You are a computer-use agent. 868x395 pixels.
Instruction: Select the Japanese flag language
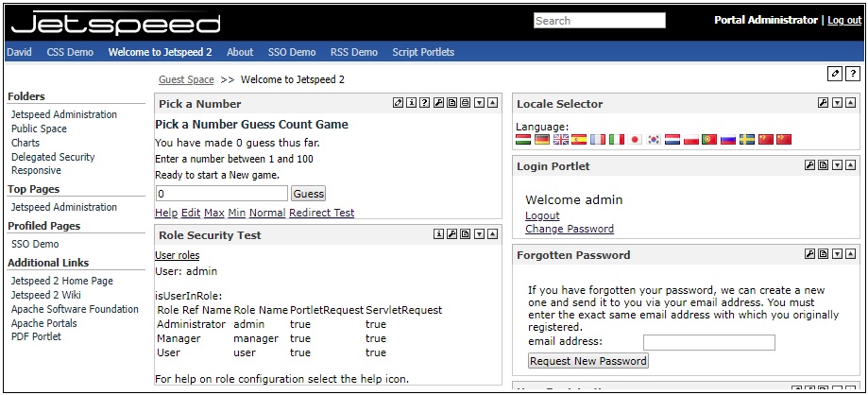(635, 140)
